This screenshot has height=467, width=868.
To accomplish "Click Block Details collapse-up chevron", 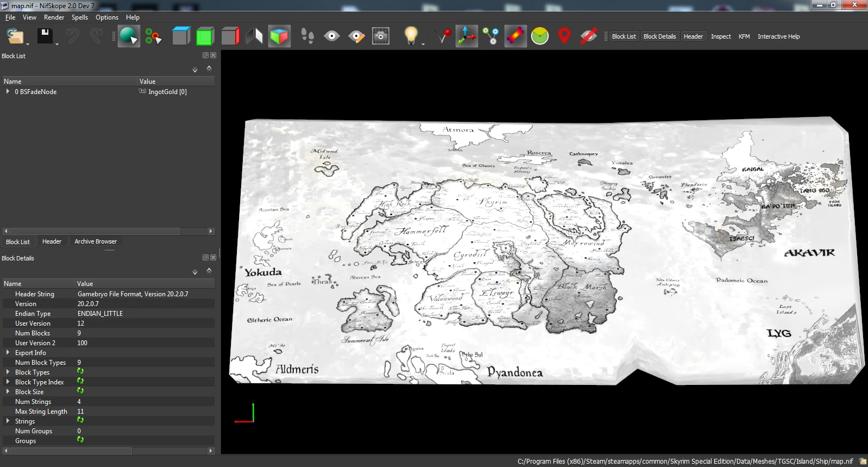I will pos(209,271).
